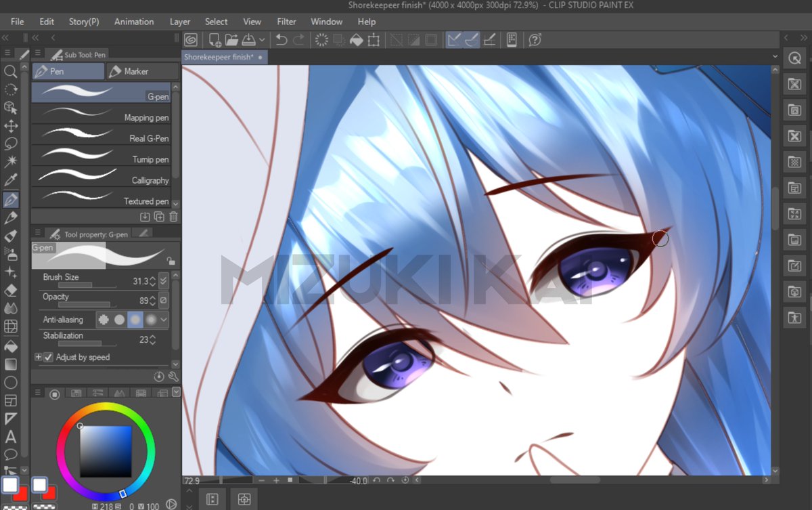Viewport: 812px width, 510px height.
Task: Toggle Snap to Grid
Action: 490,40
